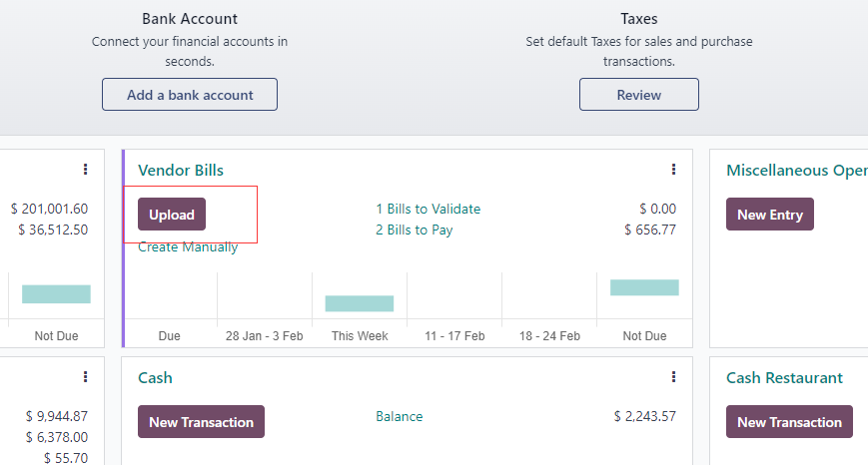Click New Transaction in the Cash card
Image resolution: width=868 pixels, height=465 pixels.
pyautogui.click(x=201, y=422)
